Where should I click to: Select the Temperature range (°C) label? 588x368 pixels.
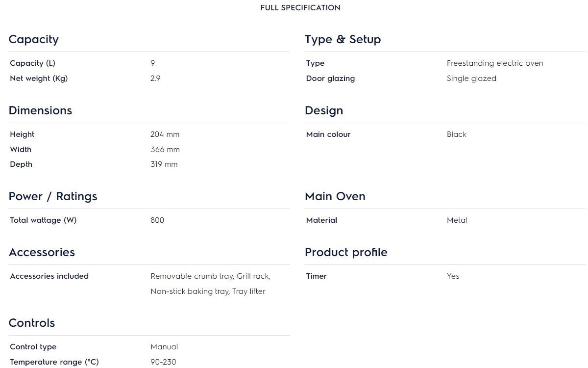[54, 362]
